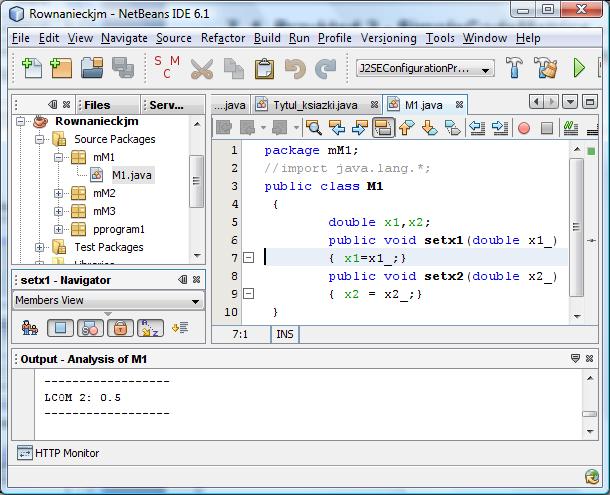
Task: Click the INS insert mode indicator
Action: [285, 334]
